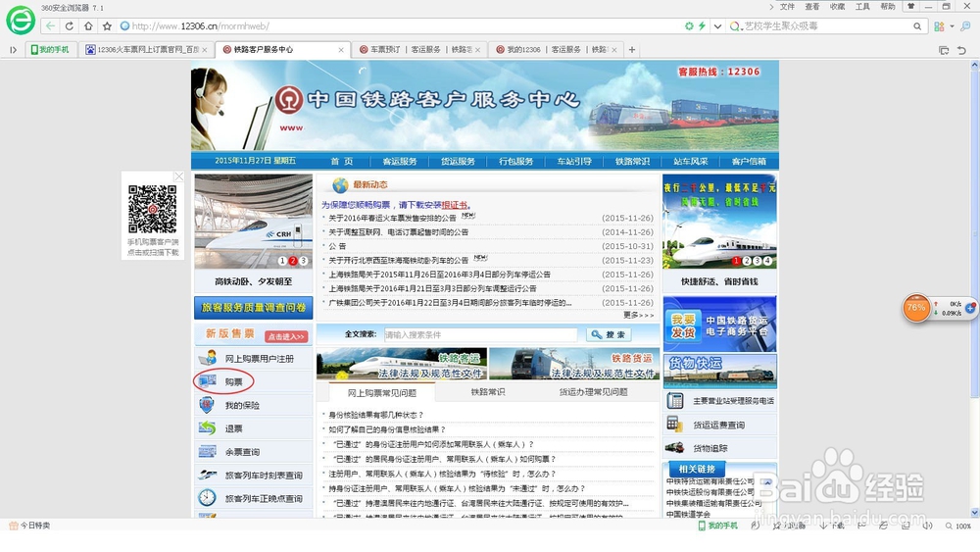Open the 收藏 menu

(x=838, y=7)
